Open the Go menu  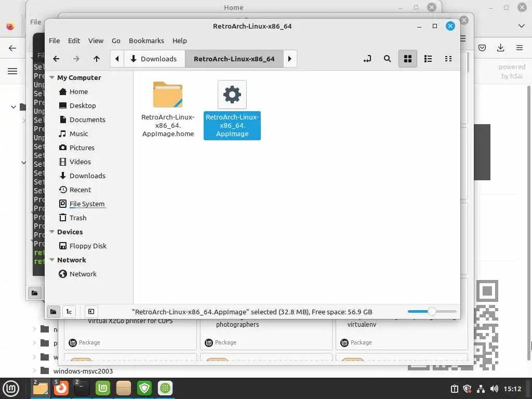pyautogui.click(x=116, y=41)
